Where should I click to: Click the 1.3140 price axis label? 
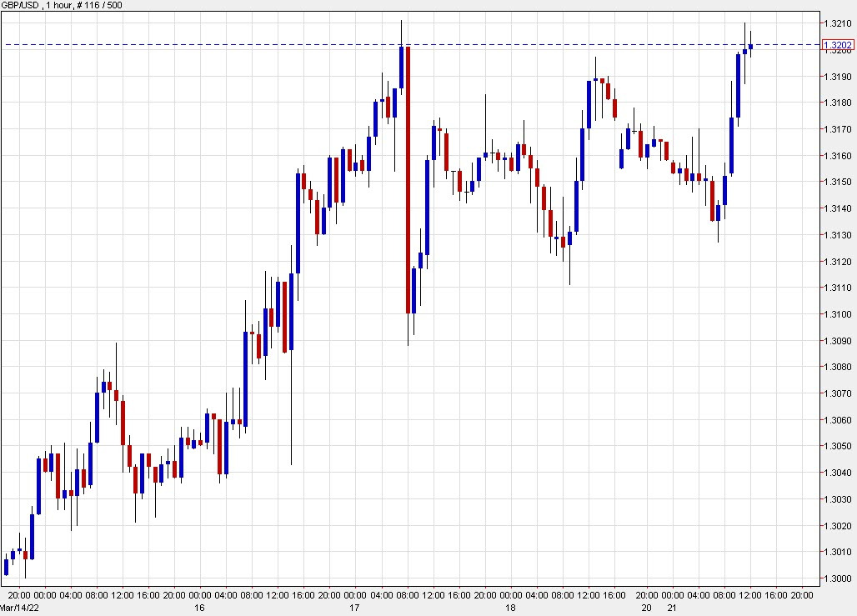pos(838,208)
